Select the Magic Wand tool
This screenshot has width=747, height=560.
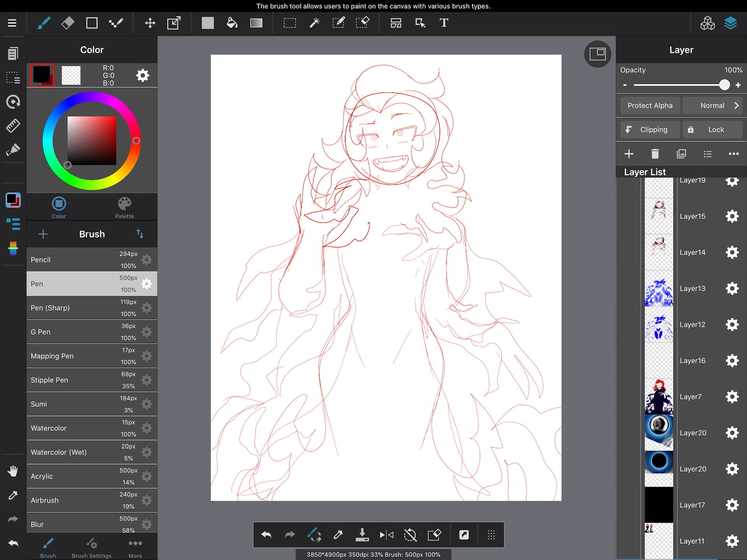[314, 23]
